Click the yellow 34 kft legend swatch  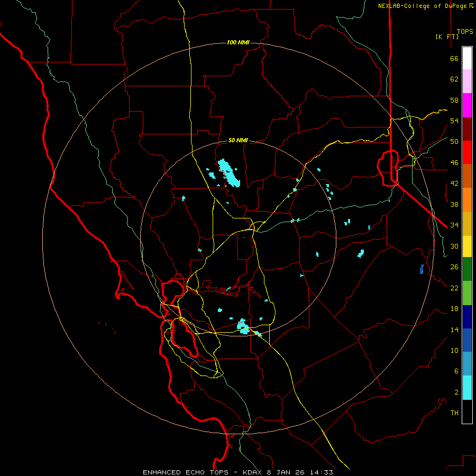point(467,246)
